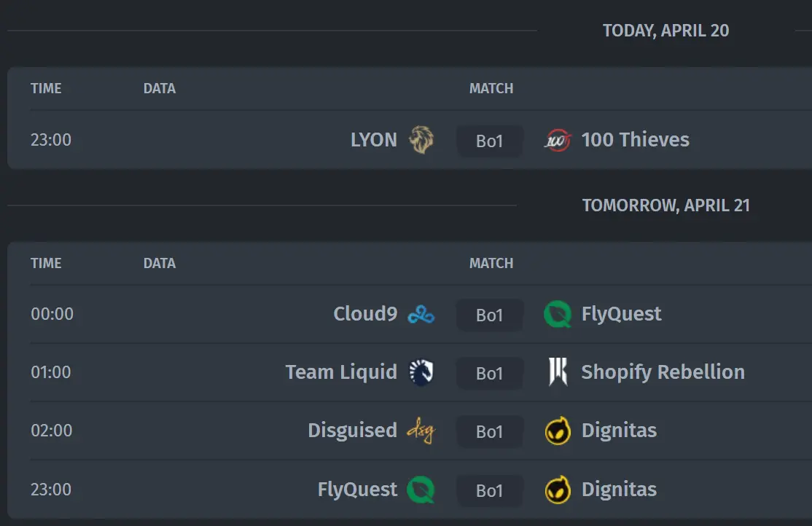Select the Team Liquid horse logo
Image resolution: width=812 pixels, height=526 pixels.
pos(421,372)
